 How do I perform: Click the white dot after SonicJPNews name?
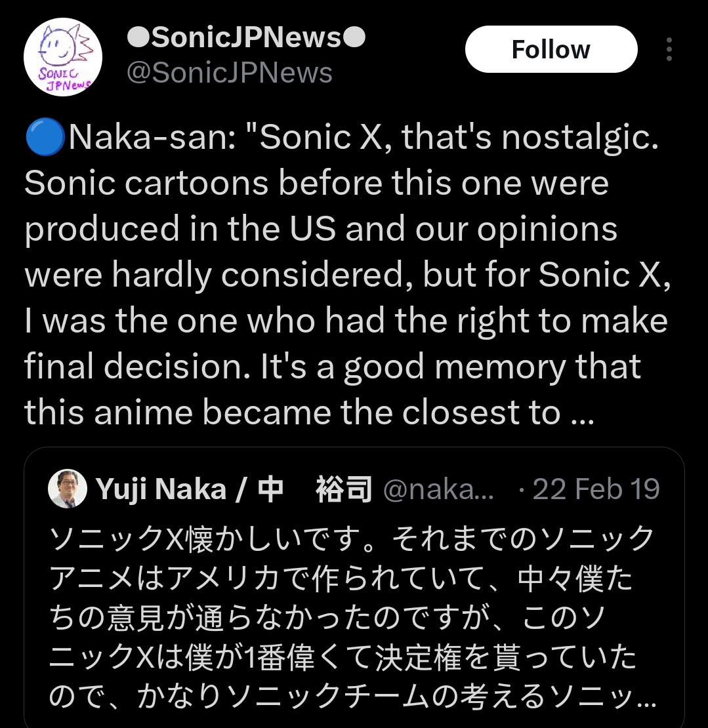point(354,37)
